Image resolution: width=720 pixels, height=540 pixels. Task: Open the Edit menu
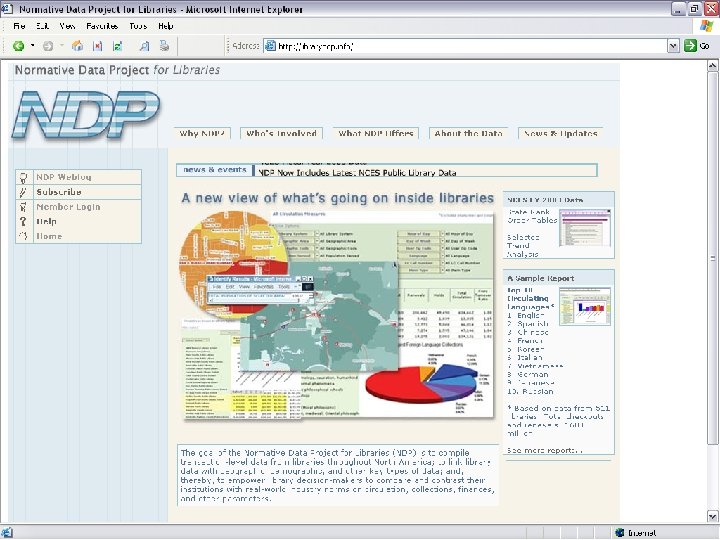[x=43, y=26]
